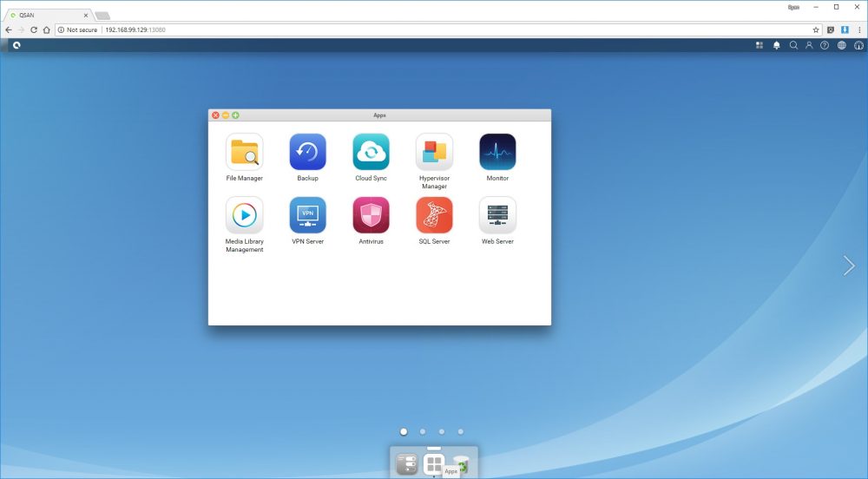868x479 pixels.
Task: Open a new browser tab
Action: (102, 16)
